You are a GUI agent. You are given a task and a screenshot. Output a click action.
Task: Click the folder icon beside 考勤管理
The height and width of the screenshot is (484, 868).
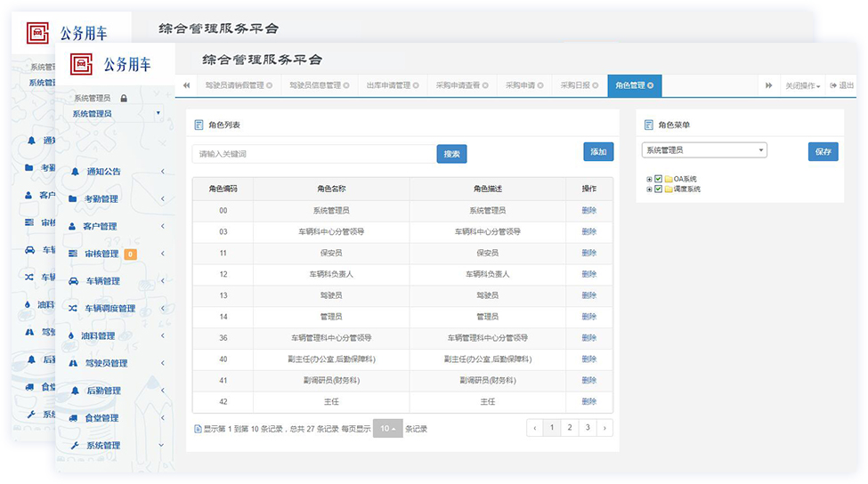point(73,199)
